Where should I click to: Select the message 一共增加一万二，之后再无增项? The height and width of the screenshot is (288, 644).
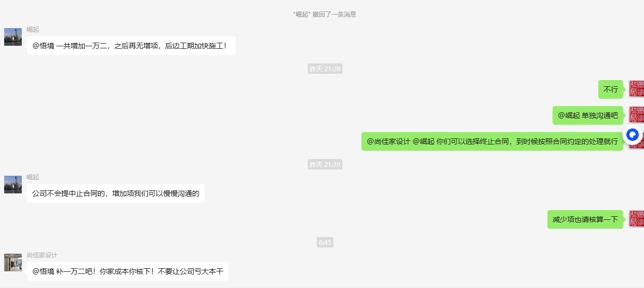131,46
